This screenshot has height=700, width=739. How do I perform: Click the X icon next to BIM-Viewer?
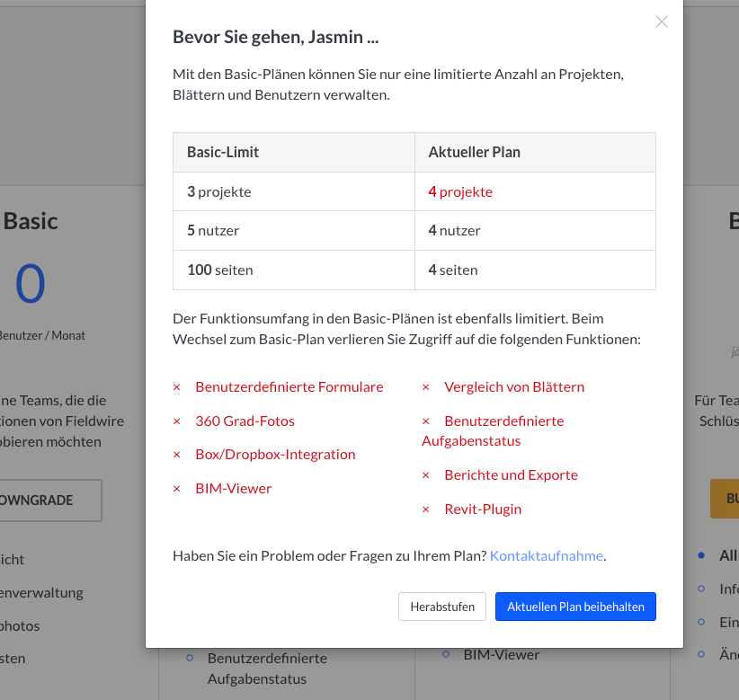177,489
